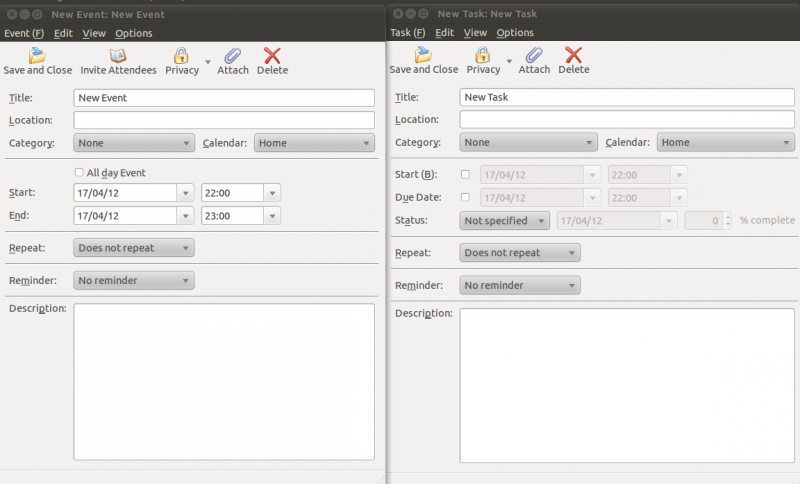The height and width of the screenshot is (484, 800).
Task: Enable the task Due Date checkbox
Action: 464,197
